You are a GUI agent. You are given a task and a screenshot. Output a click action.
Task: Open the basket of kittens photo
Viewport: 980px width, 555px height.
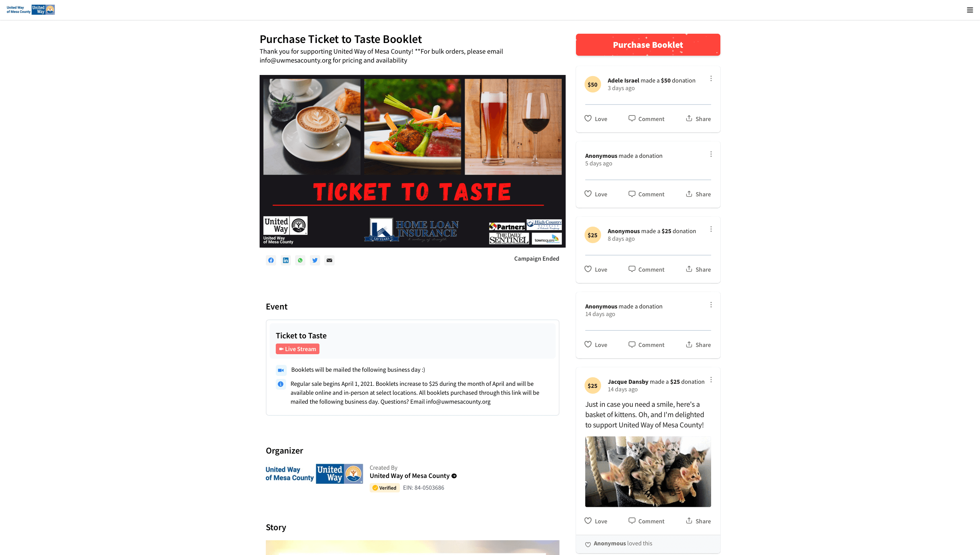point(647,471)
